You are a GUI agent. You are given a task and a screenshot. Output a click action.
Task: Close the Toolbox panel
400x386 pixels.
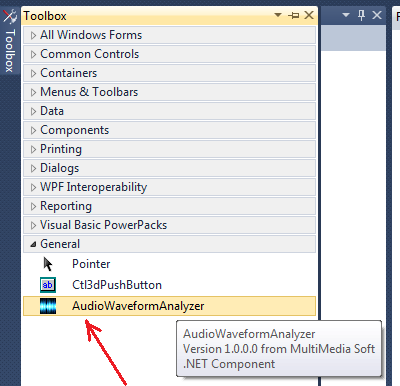pos(309,15)
